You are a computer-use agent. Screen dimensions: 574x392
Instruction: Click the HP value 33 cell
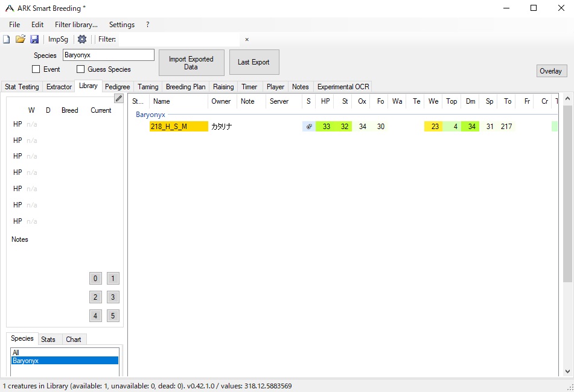tap(325, 127)
